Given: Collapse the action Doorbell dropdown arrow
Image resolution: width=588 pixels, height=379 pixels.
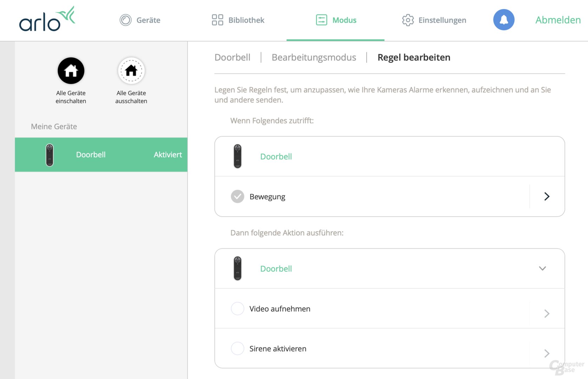Looking at the screenshot, I should coord(542,268).
